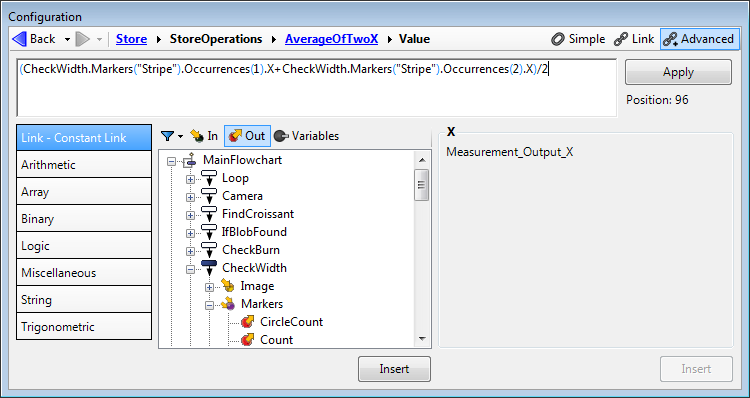Collapse the Markers tree node

[210, 306]
